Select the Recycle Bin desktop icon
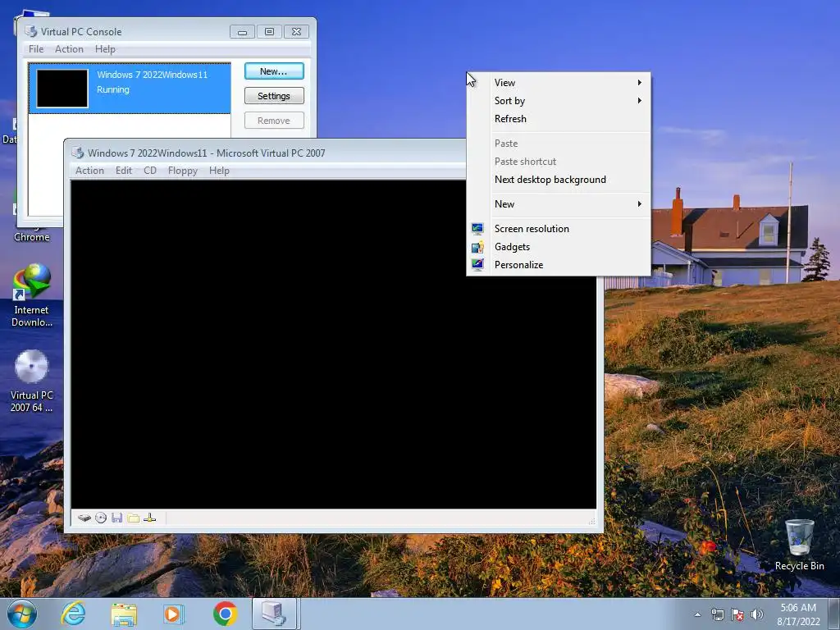840x630 pixels. pos(799,545)
